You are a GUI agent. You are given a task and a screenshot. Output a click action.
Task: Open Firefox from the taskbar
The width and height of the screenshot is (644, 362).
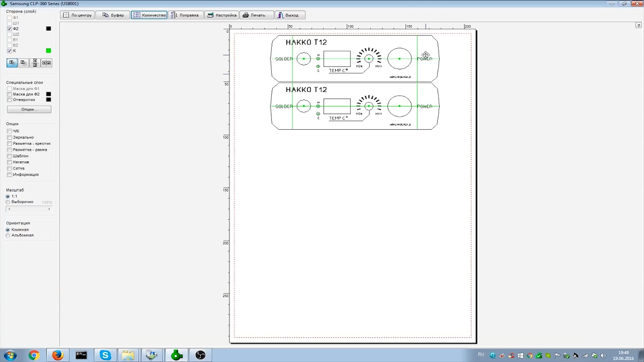pyautogui.click(x=58, y=355)
